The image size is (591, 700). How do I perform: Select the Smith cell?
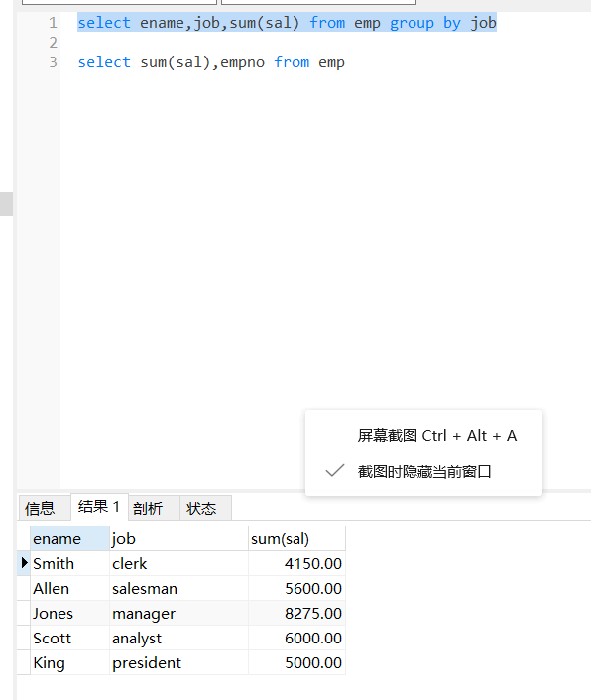69,564
